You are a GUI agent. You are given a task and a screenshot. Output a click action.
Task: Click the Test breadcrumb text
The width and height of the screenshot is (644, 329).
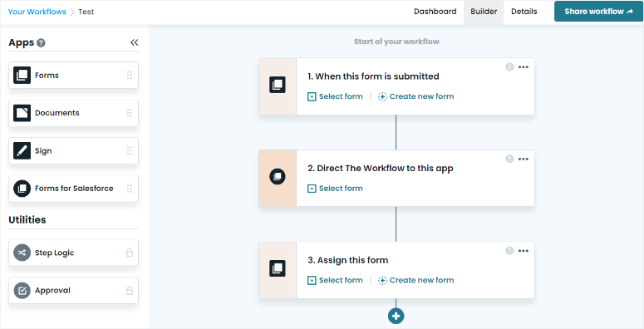click(x=86, y=12)
